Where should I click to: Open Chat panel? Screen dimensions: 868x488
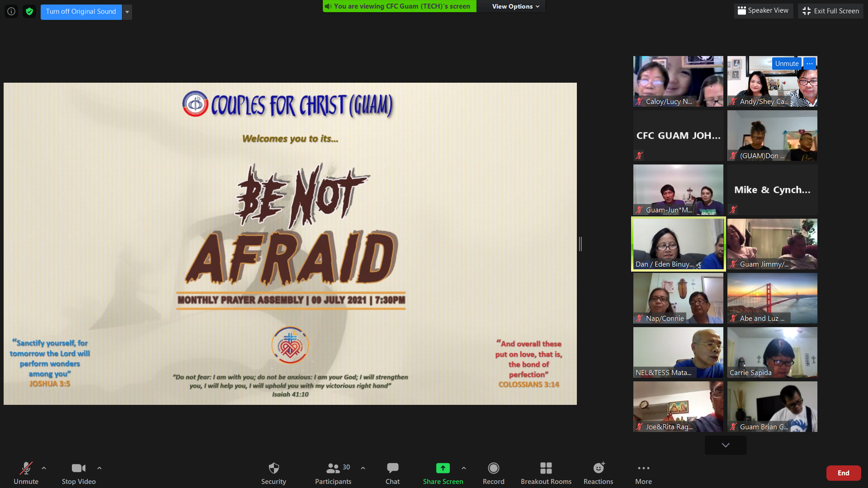(x=392, y=473)
